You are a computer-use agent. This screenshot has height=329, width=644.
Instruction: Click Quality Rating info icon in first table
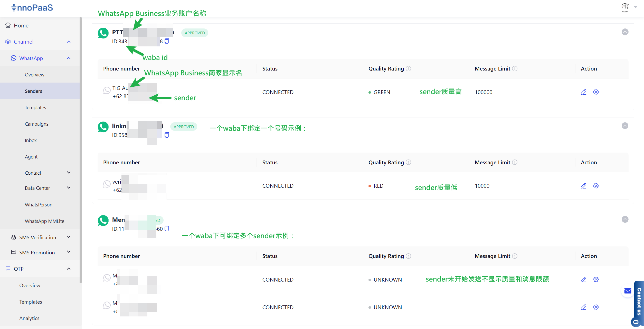(x=408, y=68)
